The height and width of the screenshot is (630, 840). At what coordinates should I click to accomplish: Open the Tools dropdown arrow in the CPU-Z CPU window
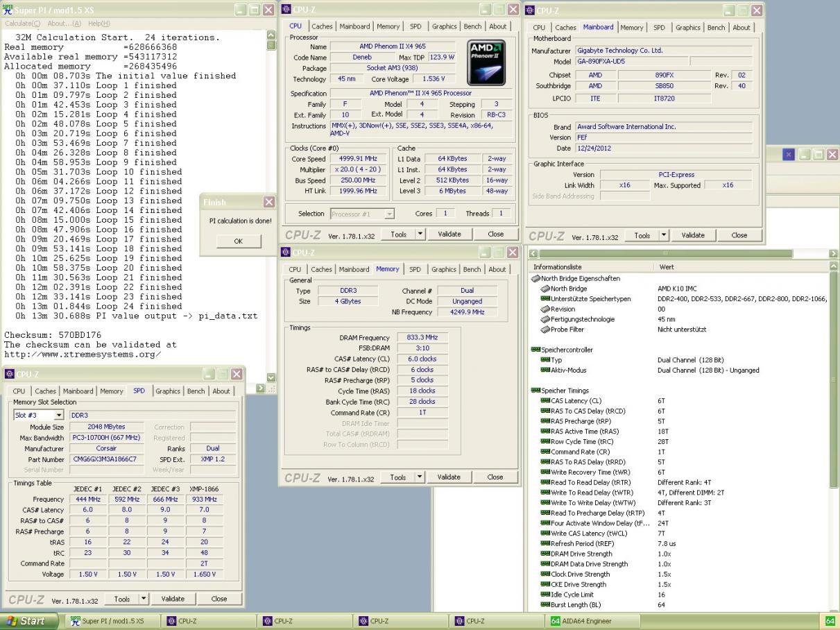point(420,235)
